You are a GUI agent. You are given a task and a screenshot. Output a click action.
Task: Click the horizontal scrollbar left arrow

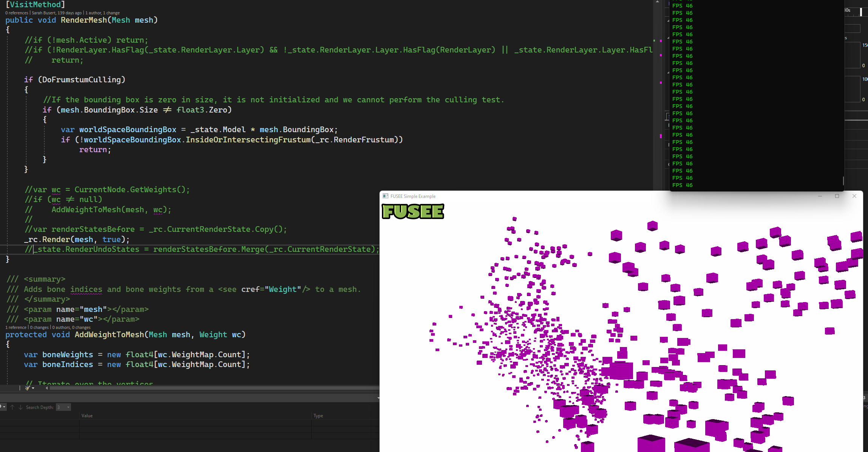pyautogui.click(x=46, y=388)
